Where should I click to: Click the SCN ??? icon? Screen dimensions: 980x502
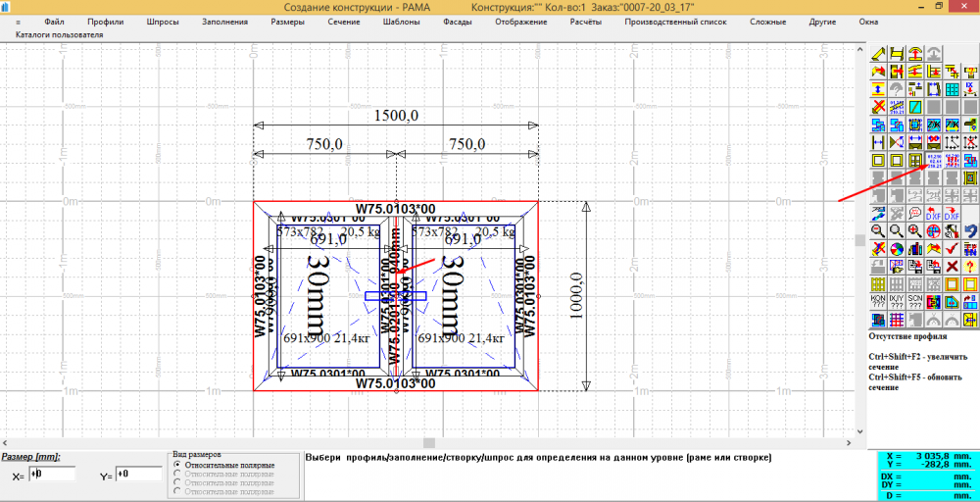tap(915, 301)
